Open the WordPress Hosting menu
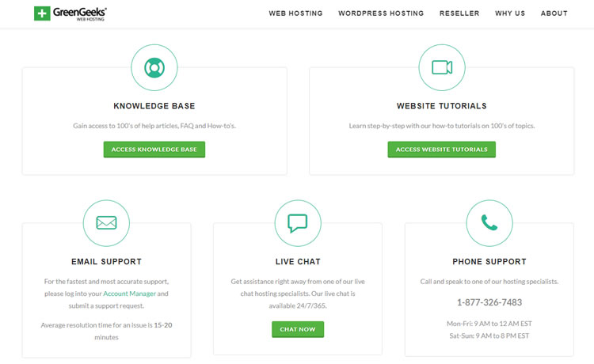The width and height of the screenshot is (594, 364). click(381, 13)
